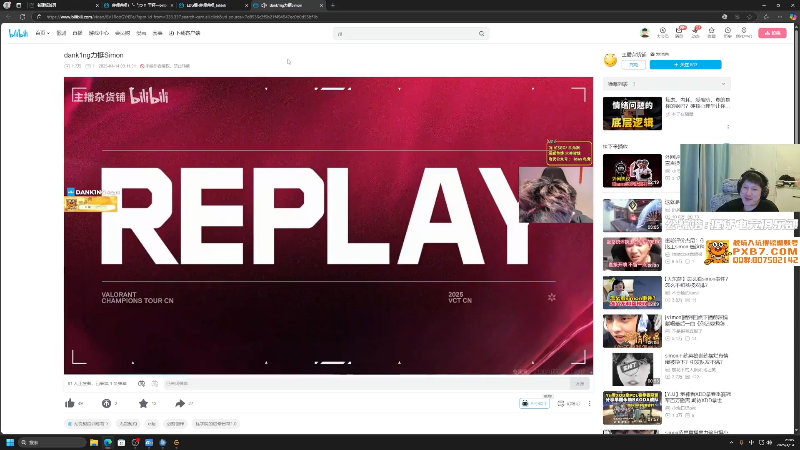The image size is (800, 450).
Task: Open File Explorer from the taskbar
Action: (x=94, y=442)
